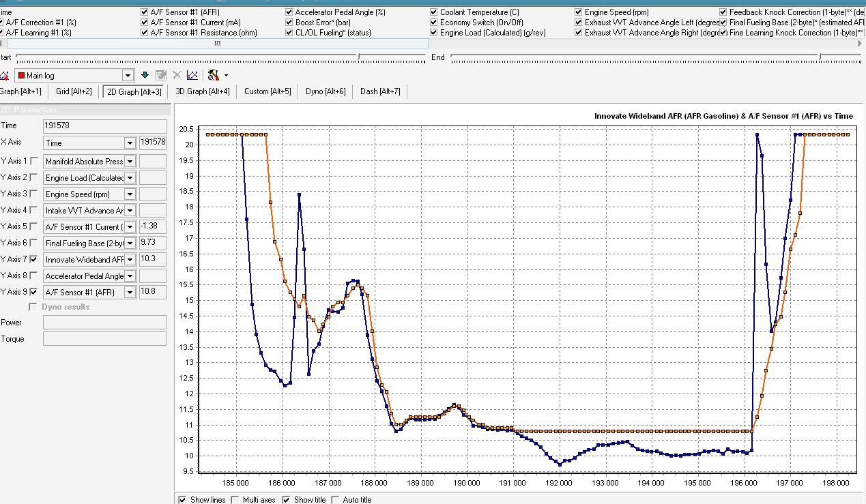866x504 pixels.
Task: Click the line chart icon in toolbar
Action: pos(193,75)
